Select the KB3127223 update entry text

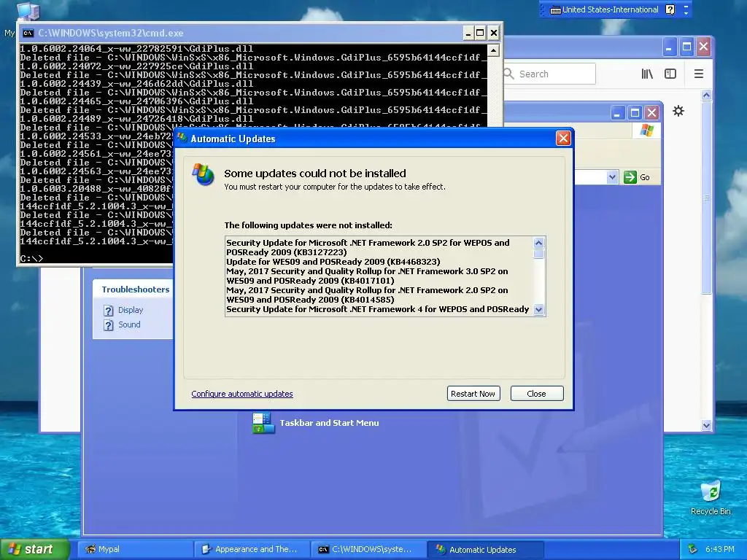(368, 247)
